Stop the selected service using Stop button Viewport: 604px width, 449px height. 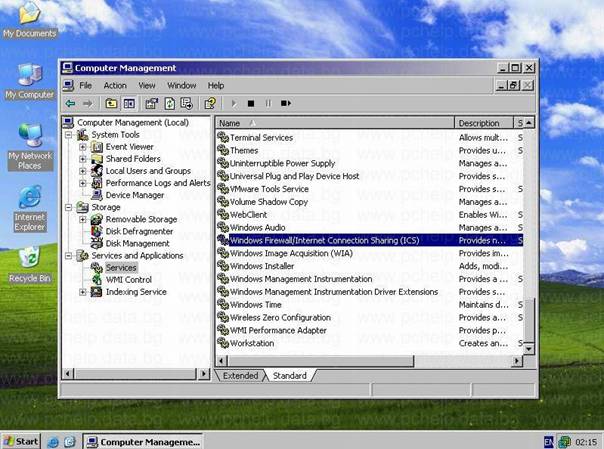[251, 103]
